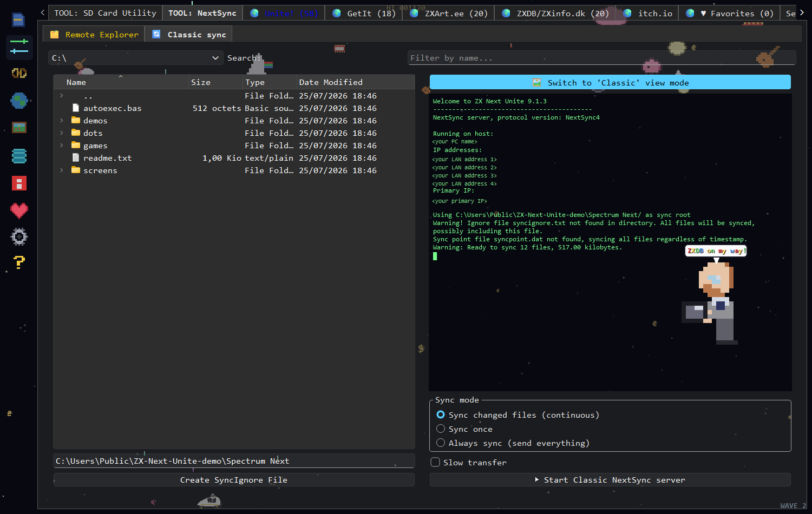Click the dots folder icon

[76, 133]
